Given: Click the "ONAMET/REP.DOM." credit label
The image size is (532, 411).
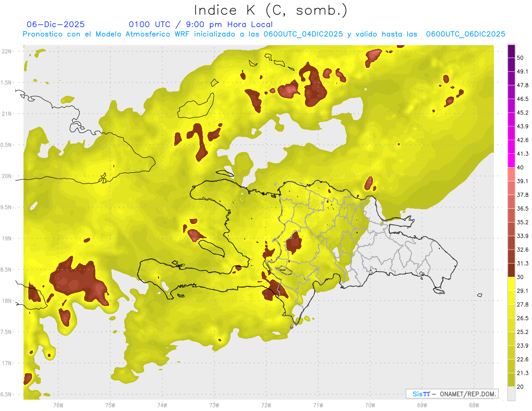Looking at the screenshot, I should (469, 394).
